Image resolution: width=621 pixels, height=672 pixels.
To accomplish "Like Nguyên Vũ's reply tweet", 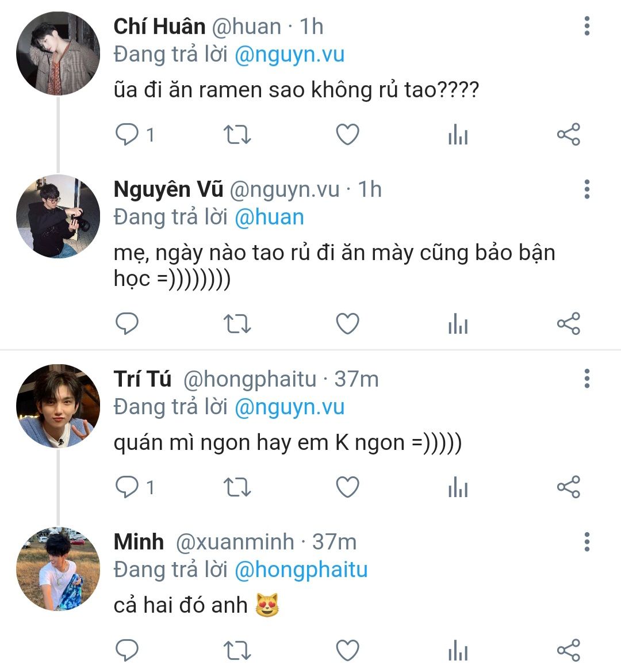I will coord(347,324).
